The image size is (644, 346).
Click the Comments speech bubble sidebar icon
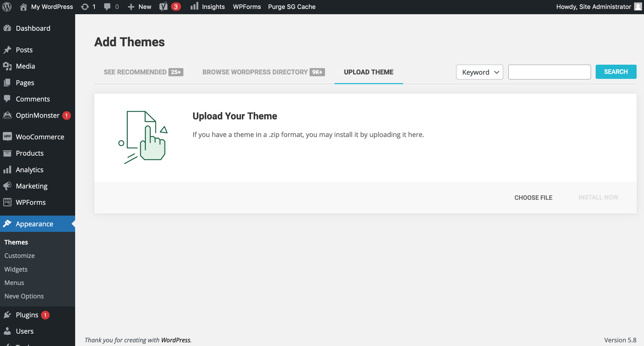tap(7, 99)
